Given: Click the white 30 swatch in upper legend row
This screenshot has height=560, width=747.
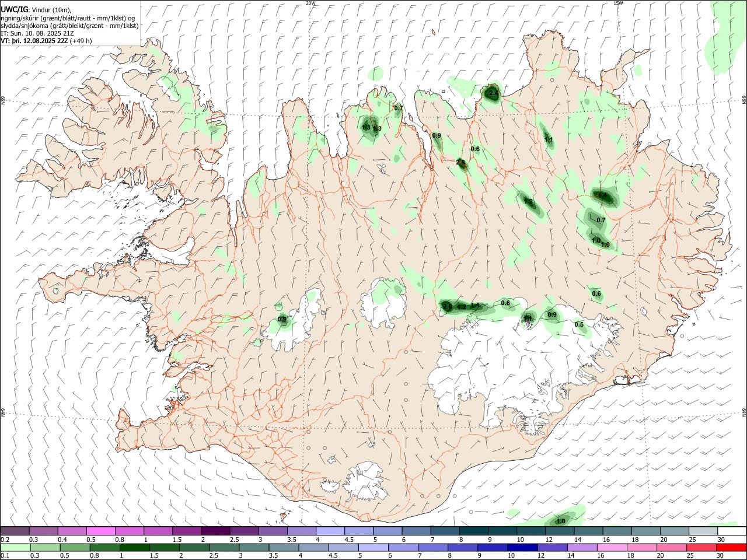Looking at the screenshot, I should [732, 531].
